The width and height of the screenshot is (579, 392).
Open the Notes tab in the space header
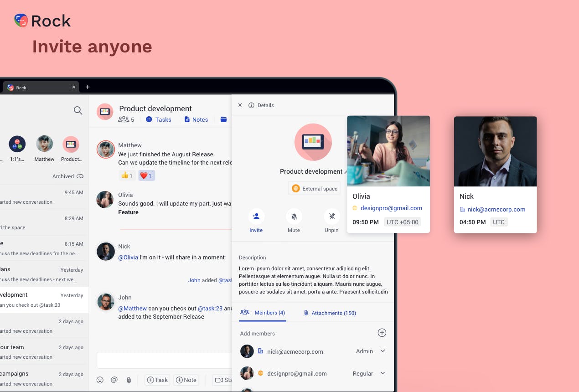click(x=196, y=119)
